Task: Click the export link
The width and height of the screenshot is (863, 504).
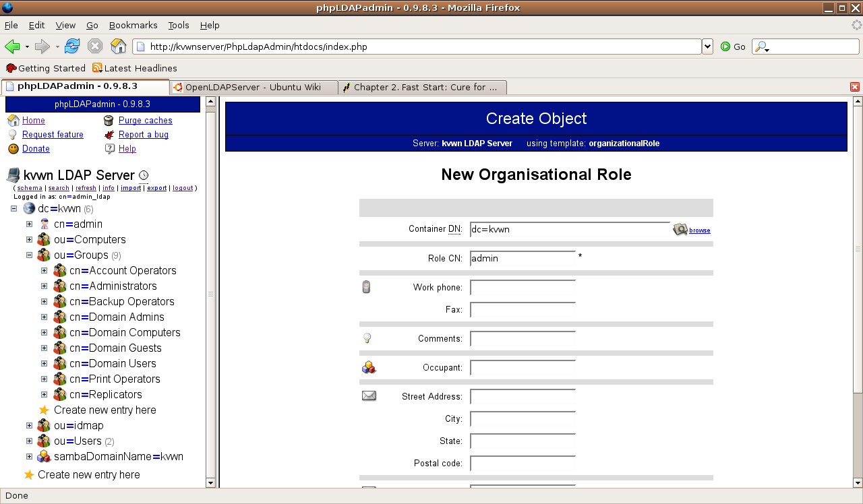Action: 157,188
